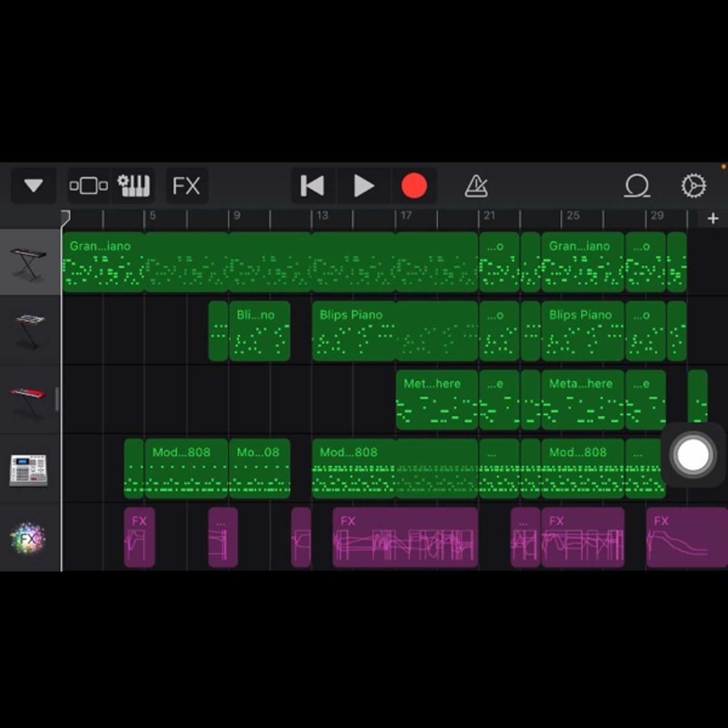Open the Loop Browser icon
728x728 pixels.
pyautogui.click(x=637, y=186)
